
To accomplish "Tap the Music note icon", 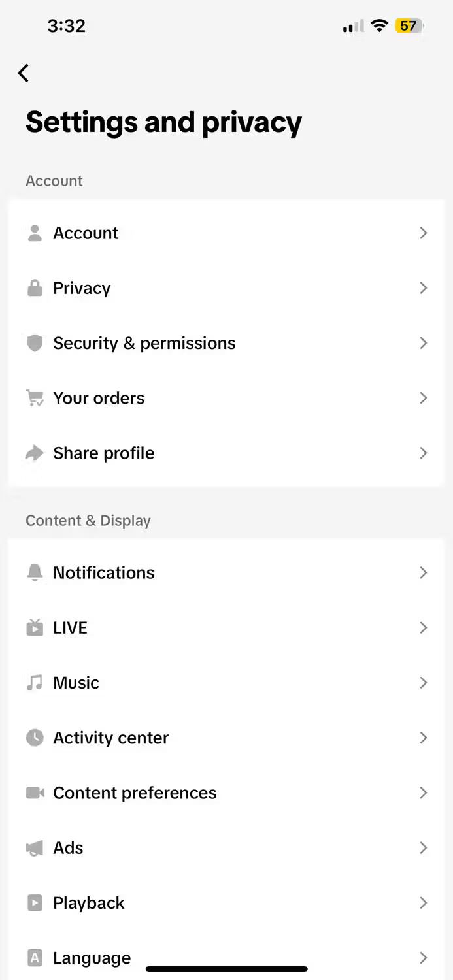I will [x=35, y=682].
